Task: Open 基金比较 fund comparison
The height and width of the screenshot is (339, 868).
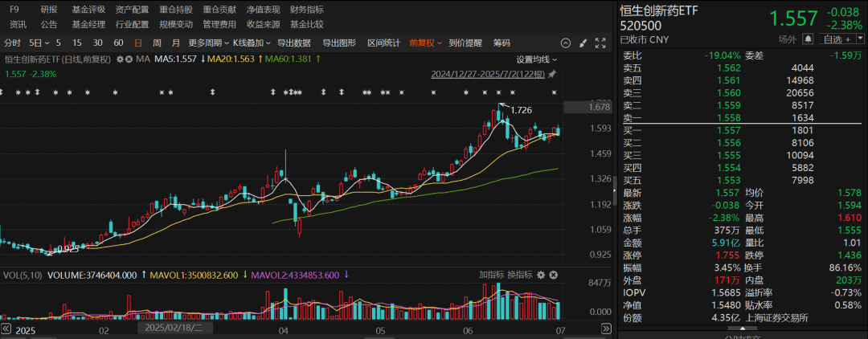Action: tap(307, 24)
